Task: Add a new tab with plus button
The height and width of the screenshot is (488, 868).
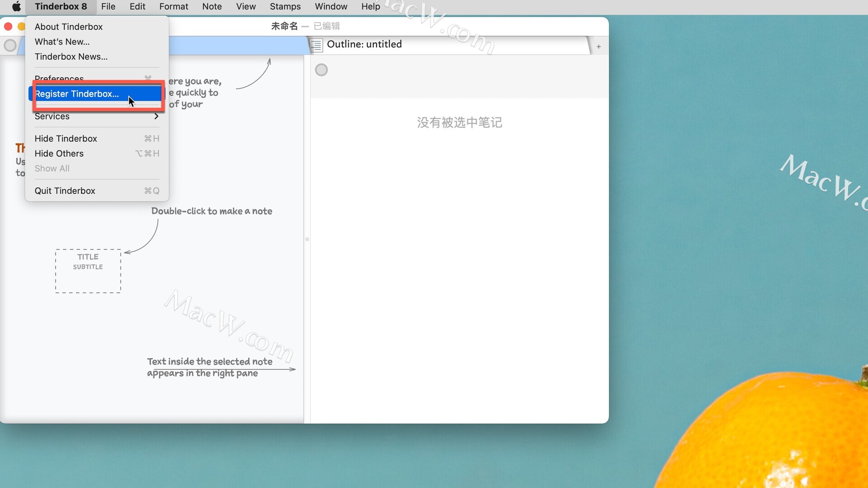Action: pos(599,47)
